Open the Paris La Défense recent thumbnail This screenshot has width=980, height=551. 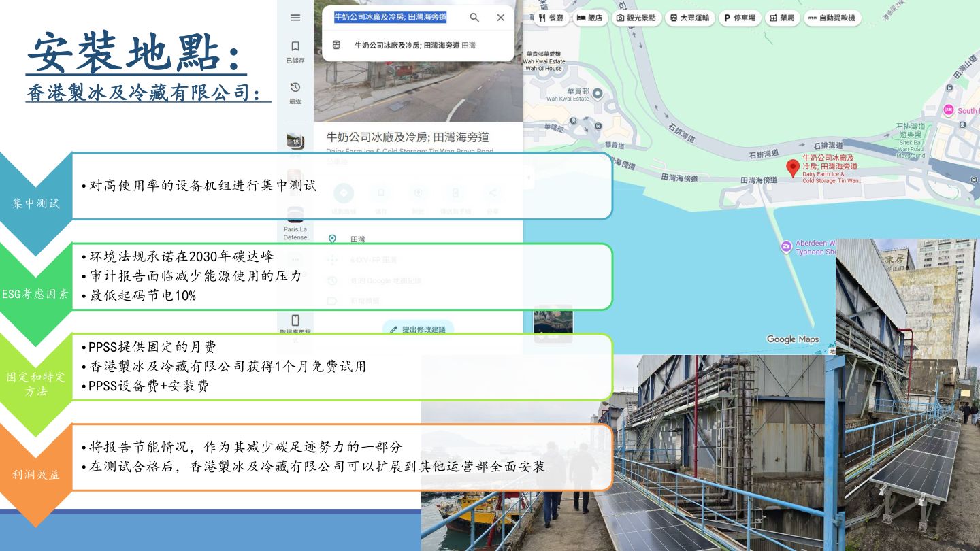tap(295, 215)
